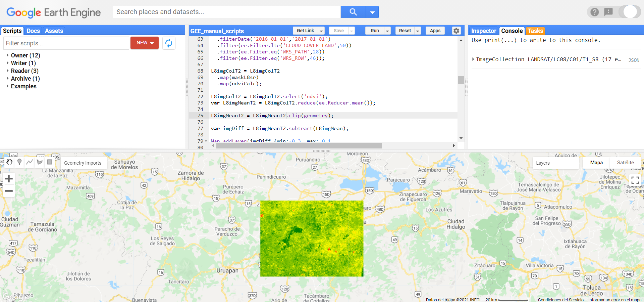
Task: Expand the Archive (1) folder
Action: (x=25, y=79)
